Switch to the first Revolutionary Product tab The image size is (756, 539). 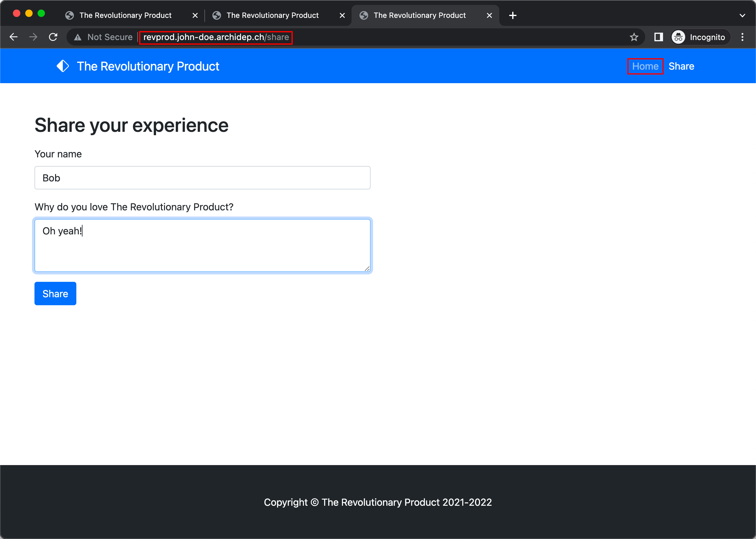[x=125, y=15]
